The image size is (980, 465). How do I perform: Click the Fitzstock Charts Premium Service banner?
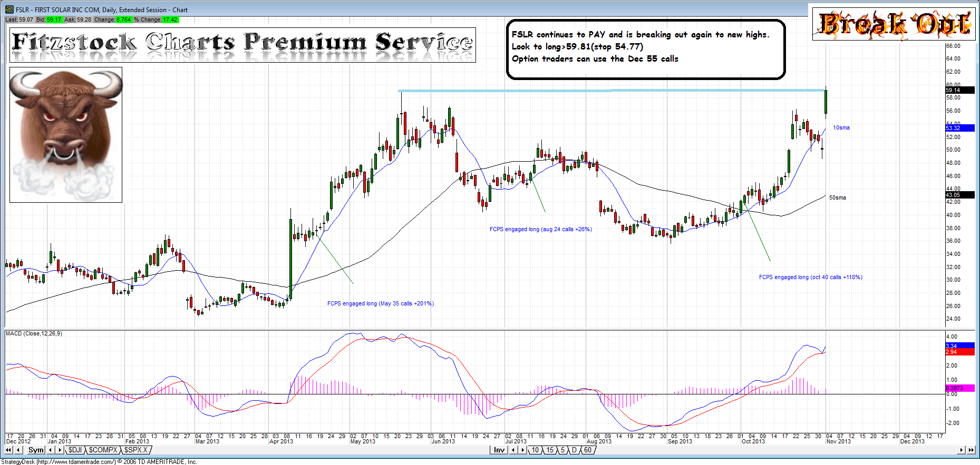[x=242, y=45]
